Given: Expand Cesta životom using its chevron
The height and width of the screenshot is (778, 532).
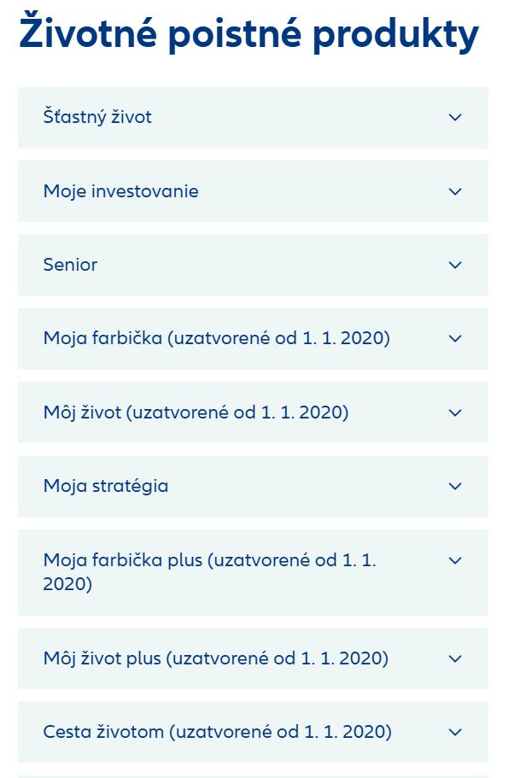Looking at the screenshot, I should pyautogui.click(x=455, y=732).
